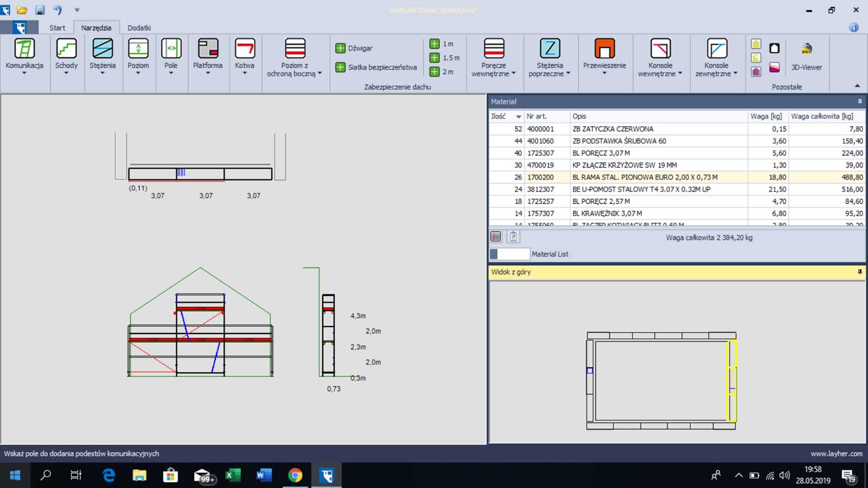Click the save disk icon in title bar
Image resolution: width=868 pixels, height=488 pixels.
40,10
